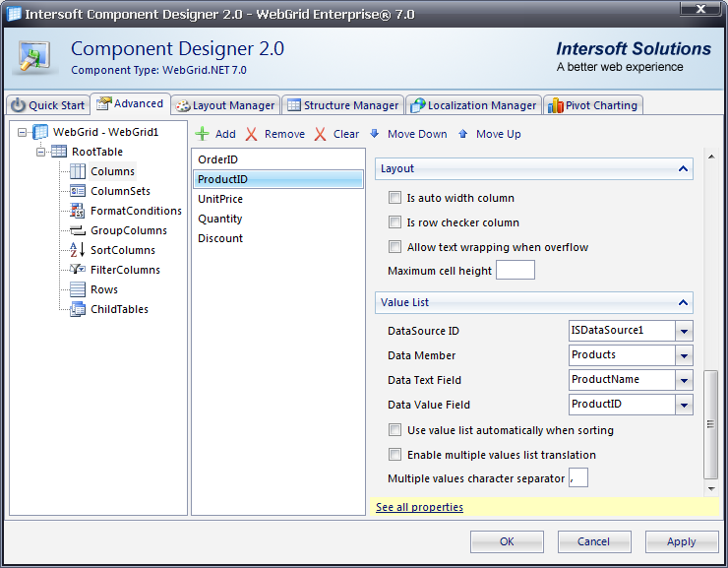728x568 pixels.
Task: Open the DataSource ID dropdown
Action: point(685,331)
